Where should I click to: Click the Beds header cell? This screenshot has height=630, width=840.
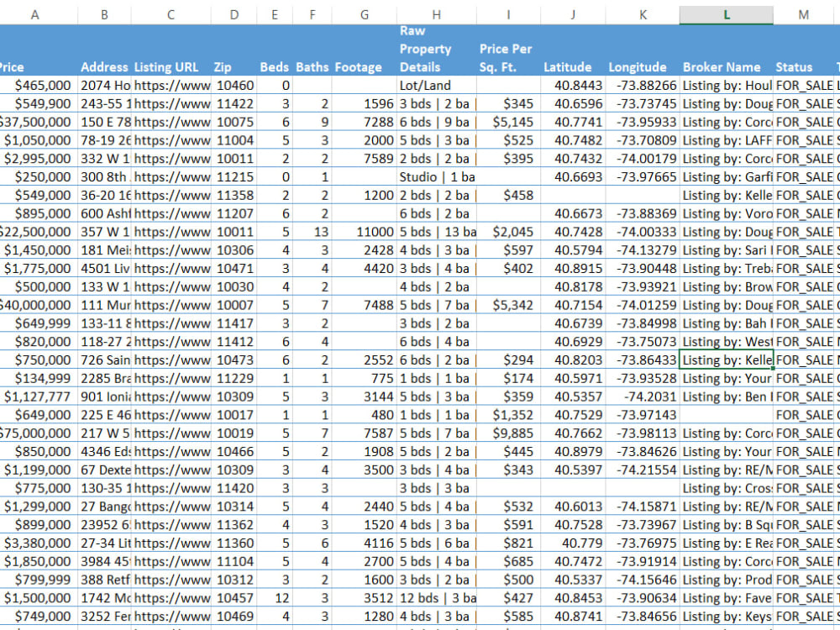click(x=275, y=50)
